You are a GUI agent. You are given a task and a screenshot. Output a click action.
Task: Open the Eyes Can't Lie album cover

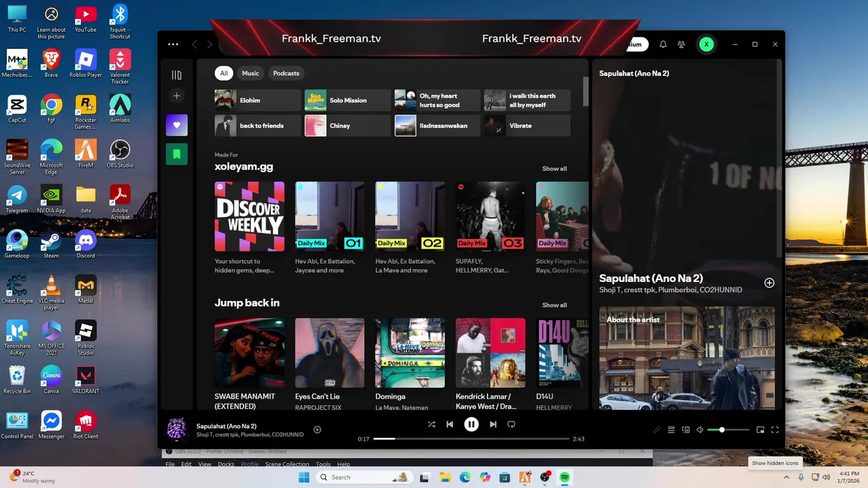point(330,353)
